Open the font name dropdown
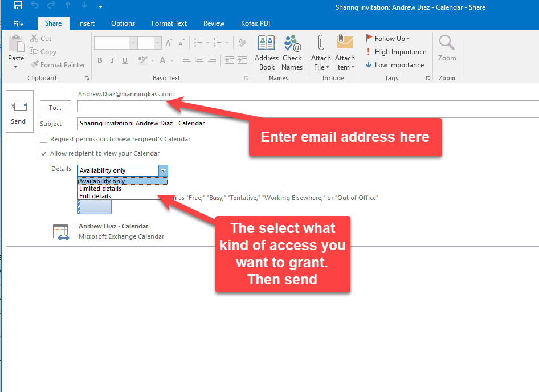Screen dimensions: 539x392 pyautogui.click(x=133, y=43)
